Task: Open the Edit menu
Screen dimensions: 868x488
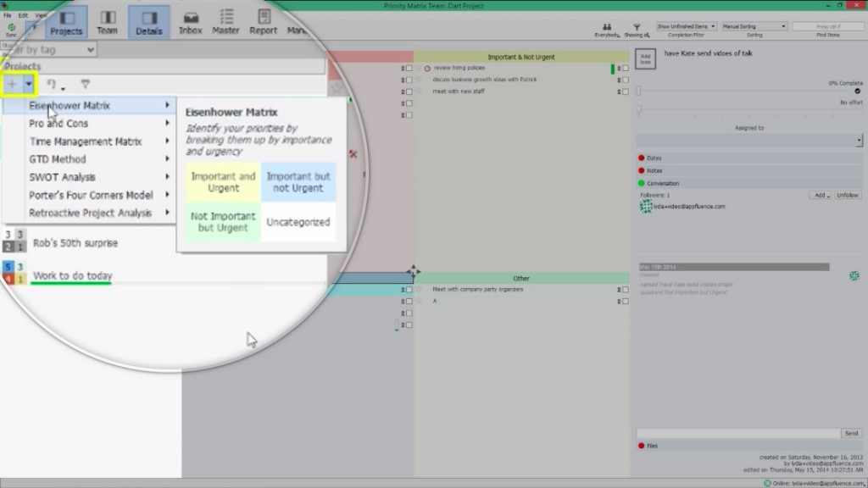Action: pyautogui.click(x=23, y=15)
